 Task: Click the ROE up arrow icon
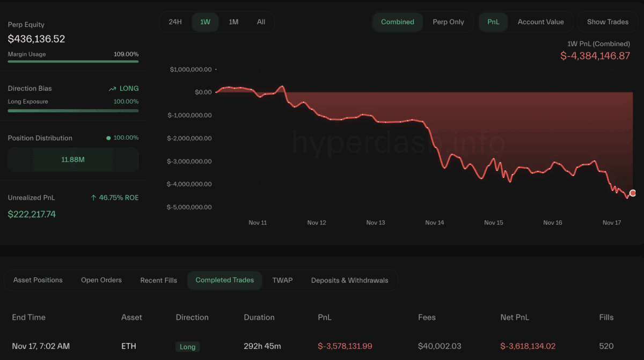(x=93, y=198)
